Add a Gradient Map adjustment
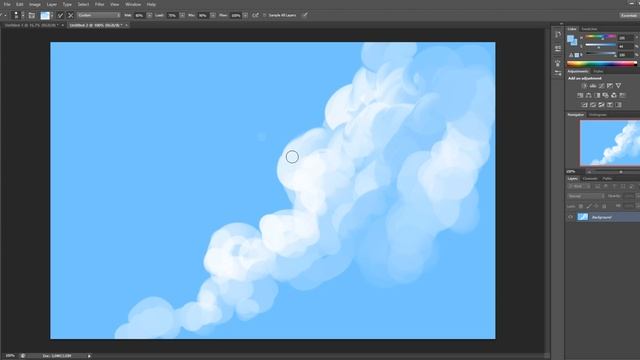The height and width of the screenshot is (360, 640). click(619, 105)
